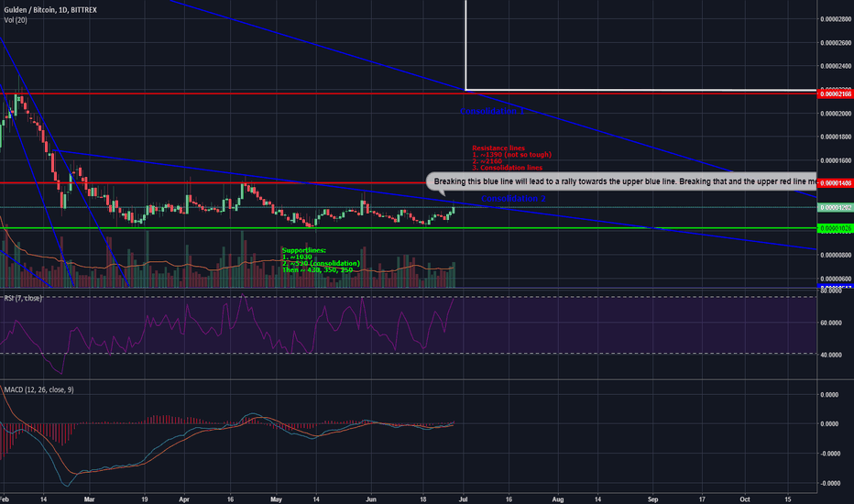The width and height of the screenshot is (854, 504).
Task: Click the blue price tag at volume bottom
Action: click(x=835, y=286)
